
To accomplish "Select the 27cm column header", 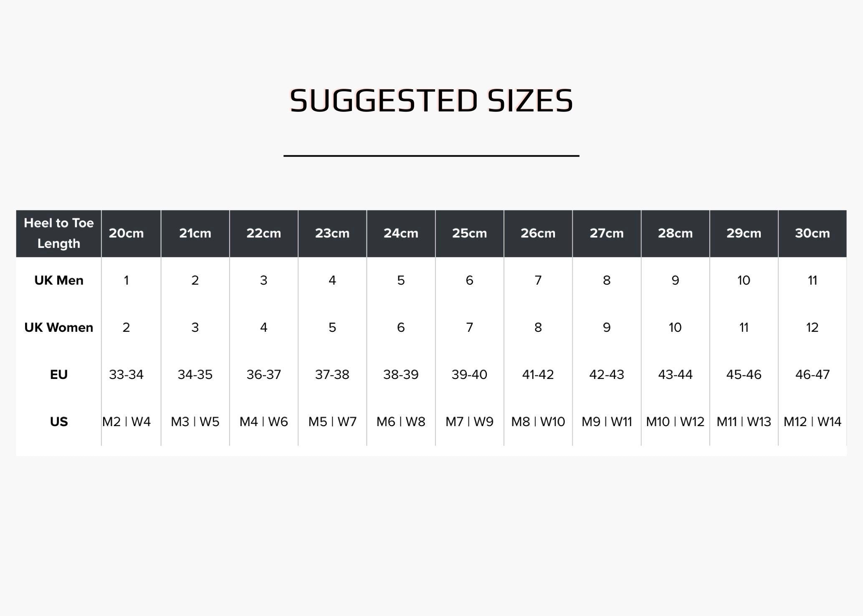I will tap(606, 233).
